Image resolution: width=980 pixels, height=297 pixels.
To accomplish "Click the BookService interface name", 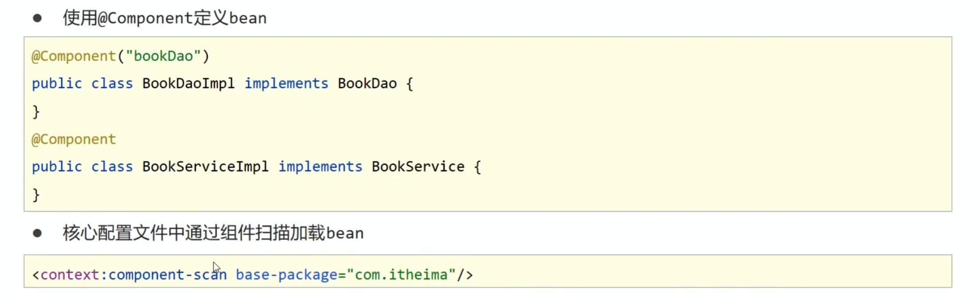I will click(418, 167).
